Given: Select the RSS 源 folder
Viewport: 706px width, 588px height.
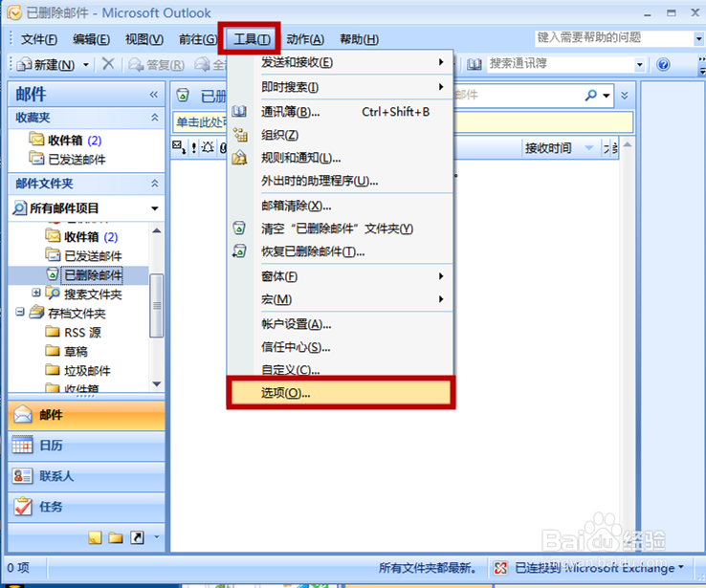Looking at the screenshot, I should point(74,333).
